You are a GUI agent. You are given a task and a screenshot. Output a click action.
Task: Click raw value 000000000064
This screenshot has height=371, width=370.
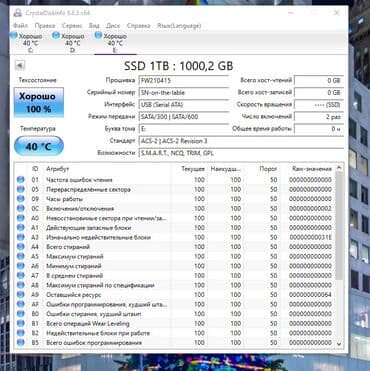311,295
